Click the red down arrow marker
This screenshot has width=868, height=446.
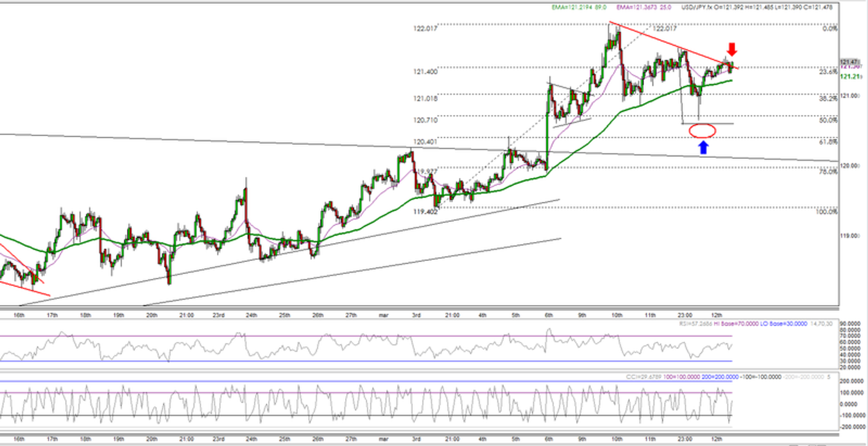click(x=732, y=49)
